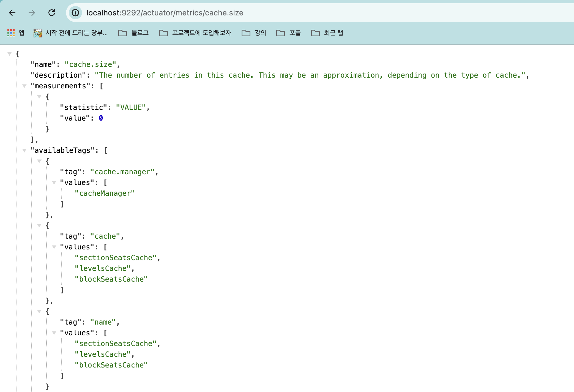The width and height of the screenshot is (574, 392).
Task: Collapse values array under cache tag
Action: (54, 247)
